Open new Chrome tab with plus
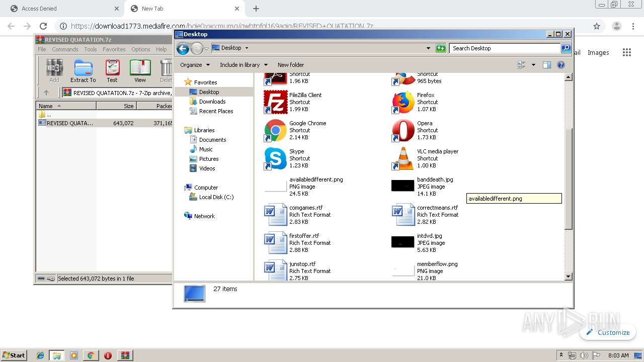This screenshot has width=644, height=362. (256, 9)
